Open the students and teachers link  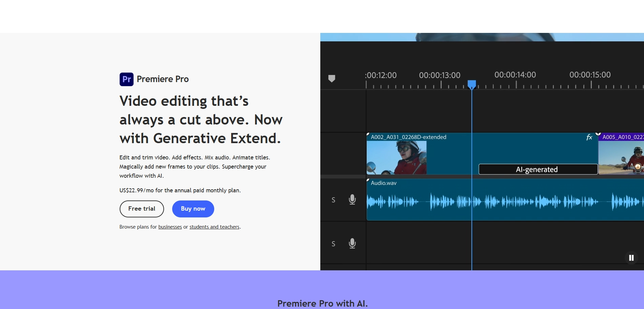point(214,227)
